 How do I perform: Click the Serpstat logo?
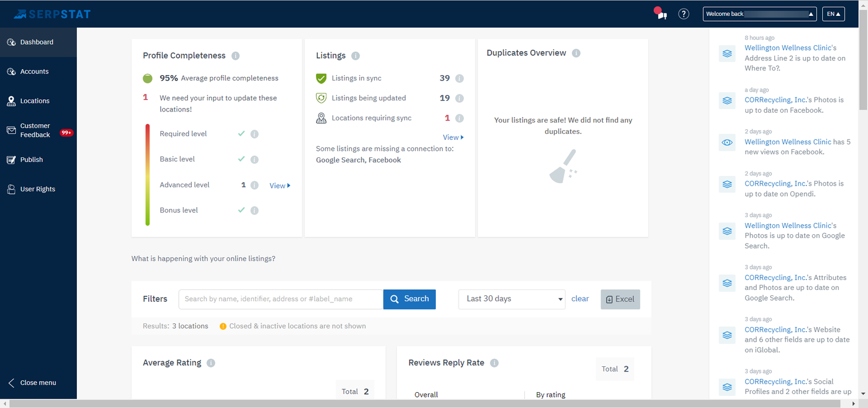(x=52, y=14)
